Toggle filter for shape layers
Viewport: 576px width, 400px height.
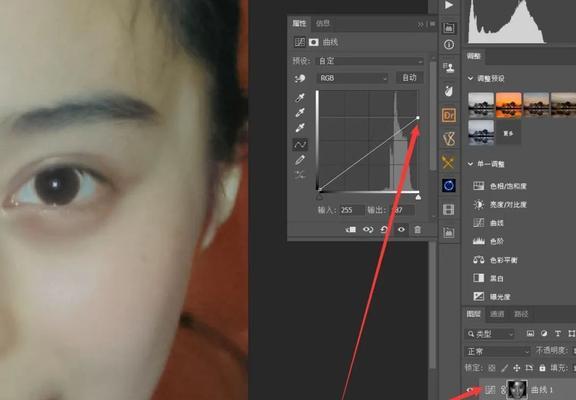(x=572, y=334)
